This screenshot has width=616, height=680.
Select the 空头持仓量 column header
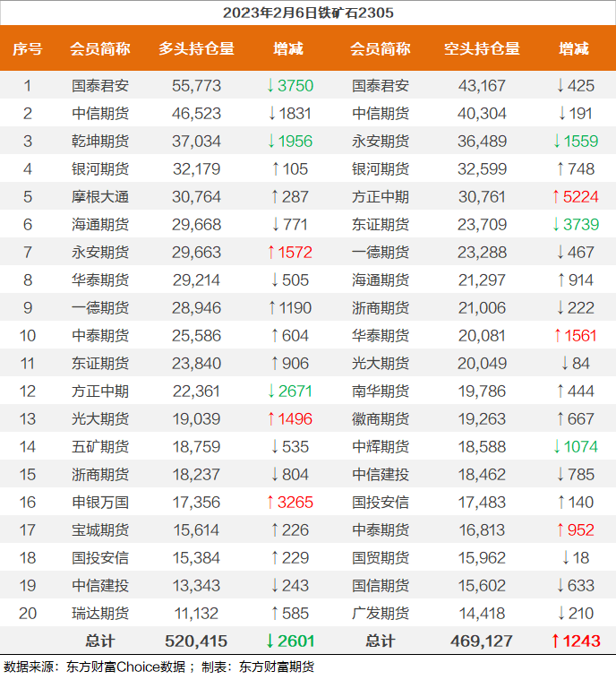coord(482,49)
